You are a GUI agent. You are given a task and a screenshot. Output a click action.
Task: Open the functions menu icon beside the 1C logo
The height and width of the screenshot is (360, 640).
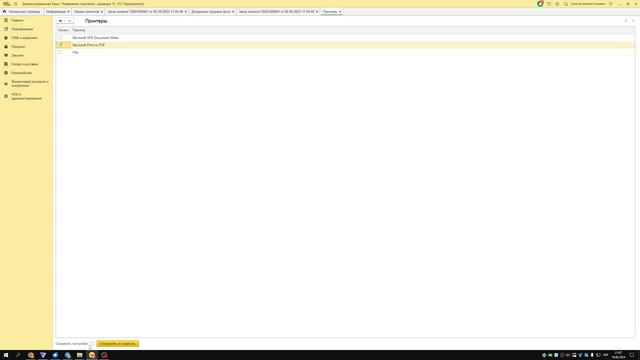pos(16,4)
